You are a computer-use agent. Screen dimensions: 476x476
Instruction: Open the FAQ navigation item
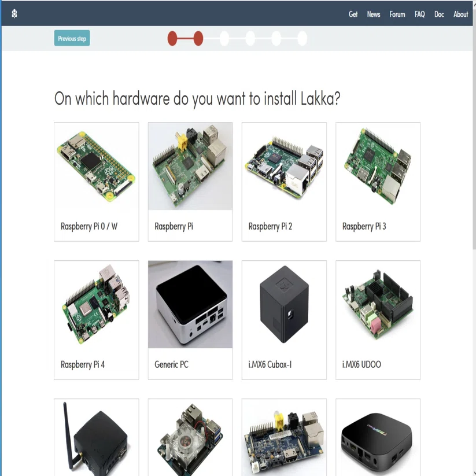click(419, 14)
